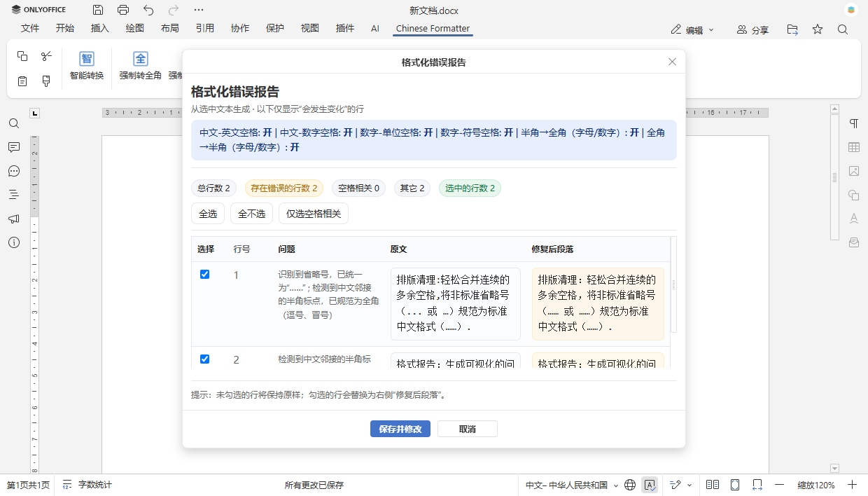Zoom out with minus button
This screenshot has width=868, height=496.
tap(780, 485)
